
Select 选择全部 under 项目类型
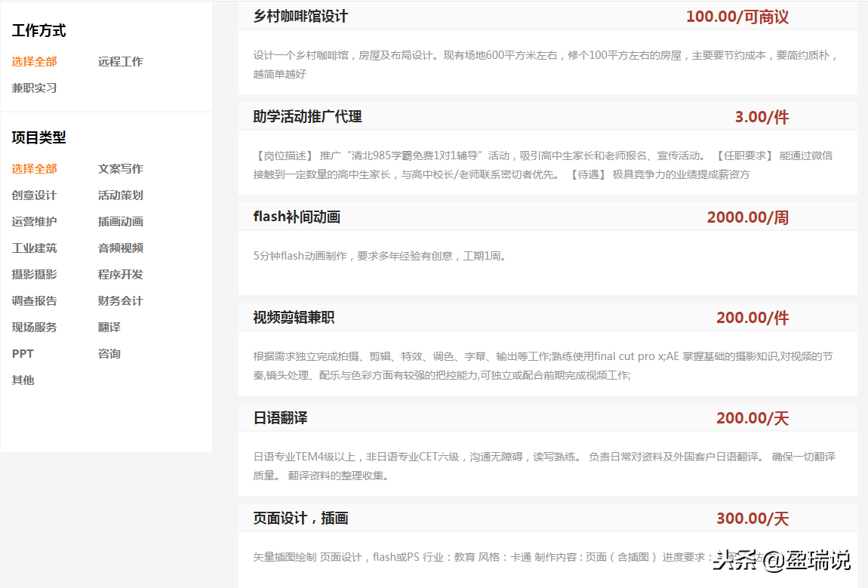coord(34,169)
